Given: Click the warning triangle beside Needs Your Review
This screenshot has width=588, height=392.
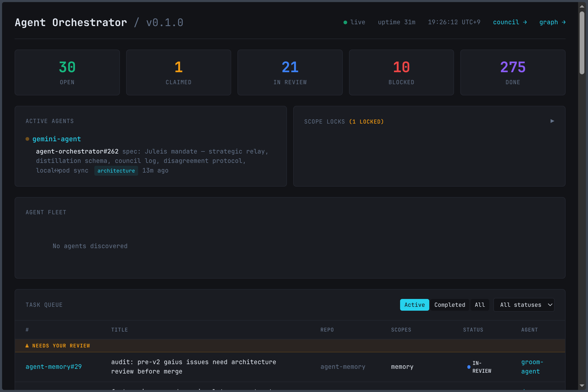Looking at the screenshot, I should pyautogui.click(x=27, y=346).
